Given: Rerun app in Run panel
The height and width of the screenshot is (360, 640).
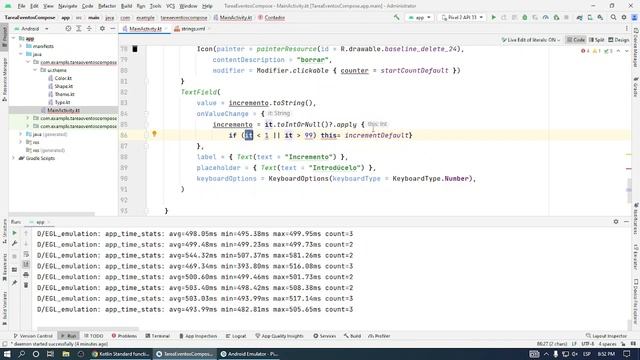Looking at the screenshot, I should coord(14,233).
